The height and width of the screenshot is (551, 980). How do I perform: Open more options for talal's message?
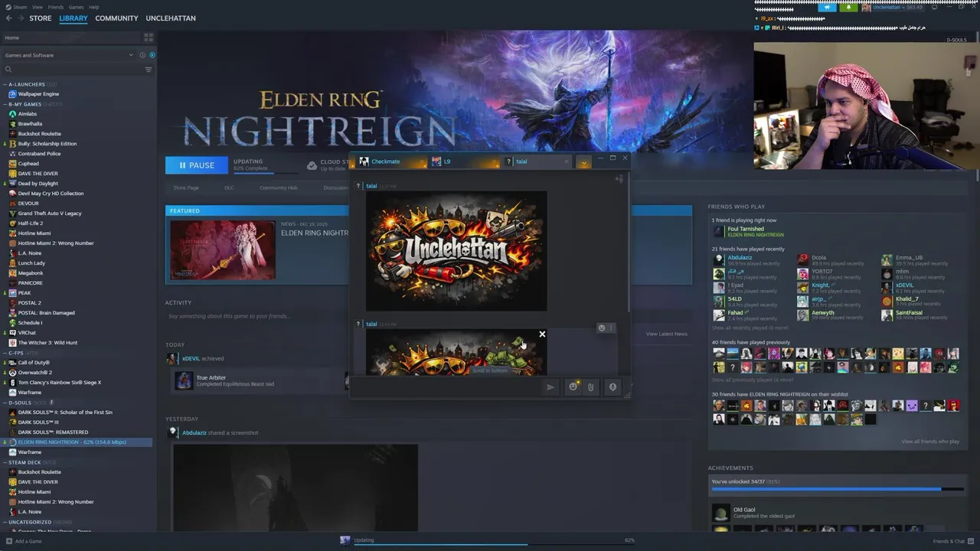tap(610, 328)
